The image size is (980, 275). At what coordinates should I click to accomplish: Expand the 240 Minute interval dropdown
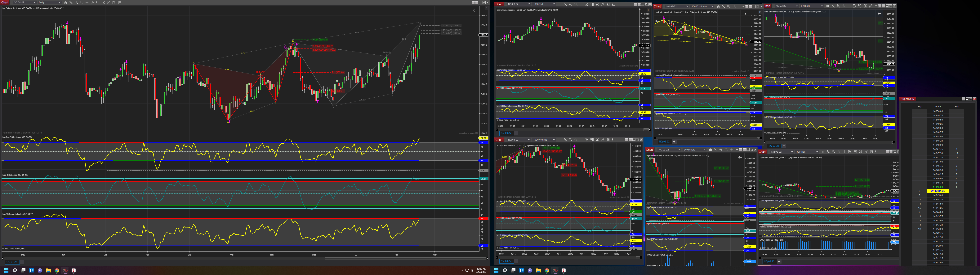(x=704, y=150)
